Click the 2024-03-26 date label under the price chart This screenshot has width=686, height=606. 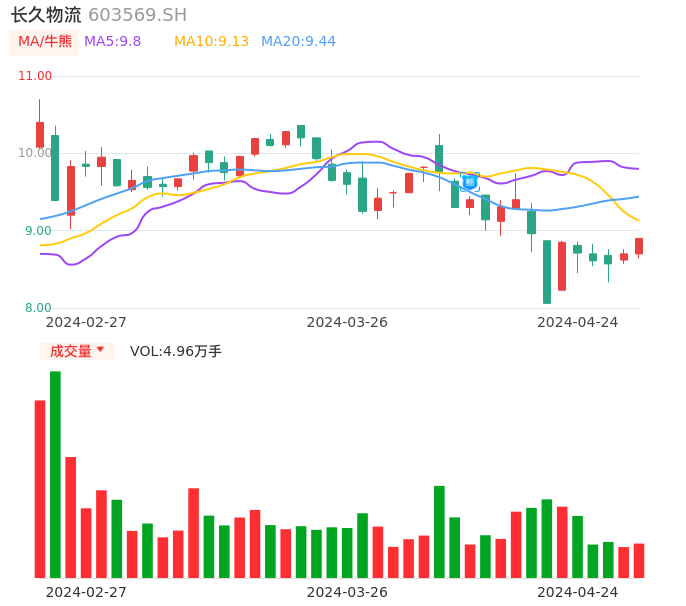(x=347, y=322)
